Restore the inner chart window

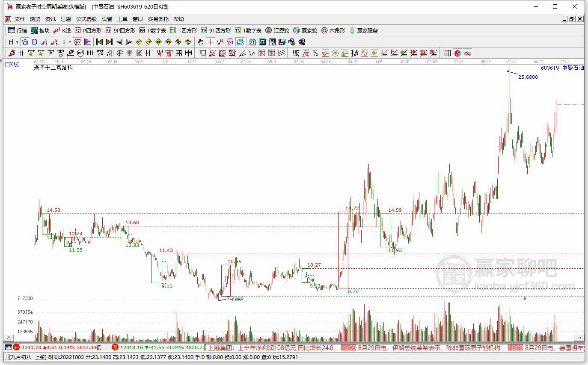coord(572,19)
